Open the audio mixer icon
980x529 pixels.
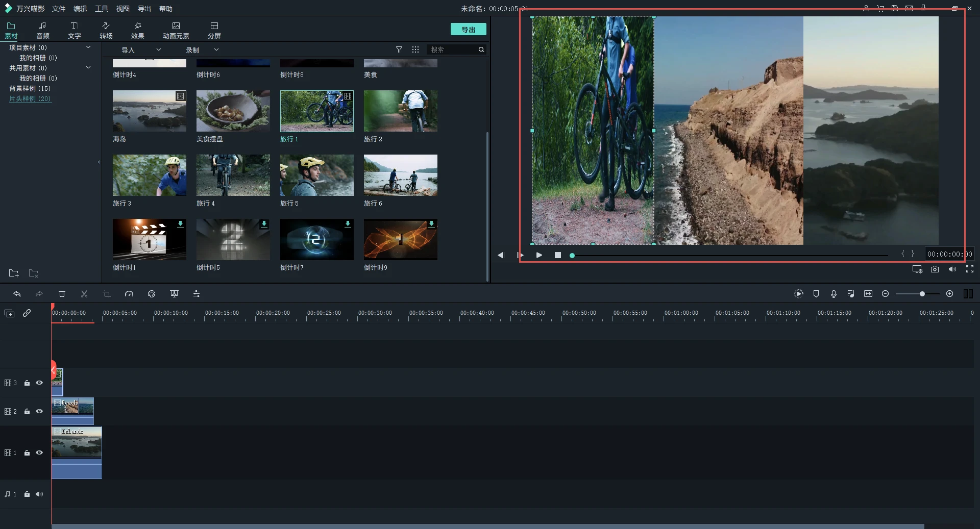tap(851, 294)
